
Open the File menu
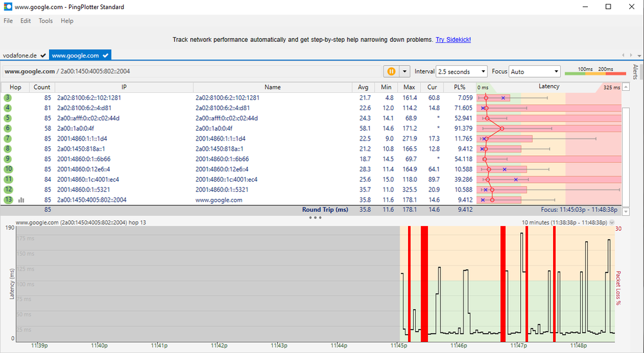pos(8,21)
